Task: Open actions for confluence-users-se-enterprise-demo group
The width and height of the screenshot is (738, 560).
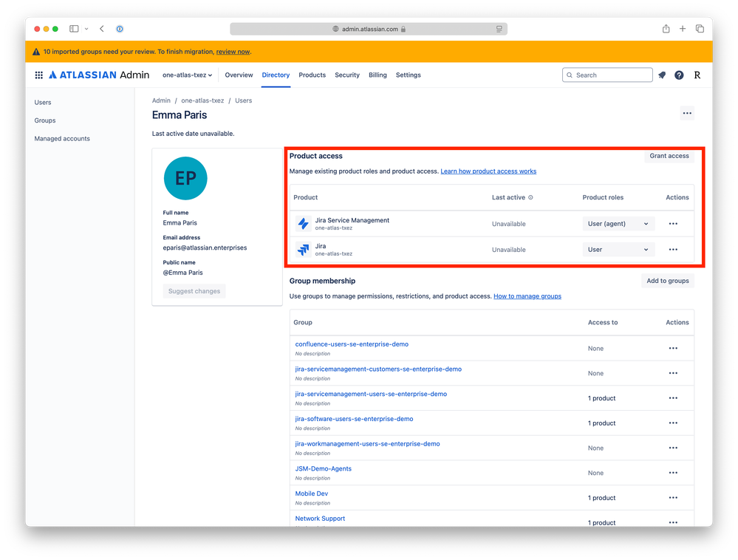Action: tap(673, 348)
